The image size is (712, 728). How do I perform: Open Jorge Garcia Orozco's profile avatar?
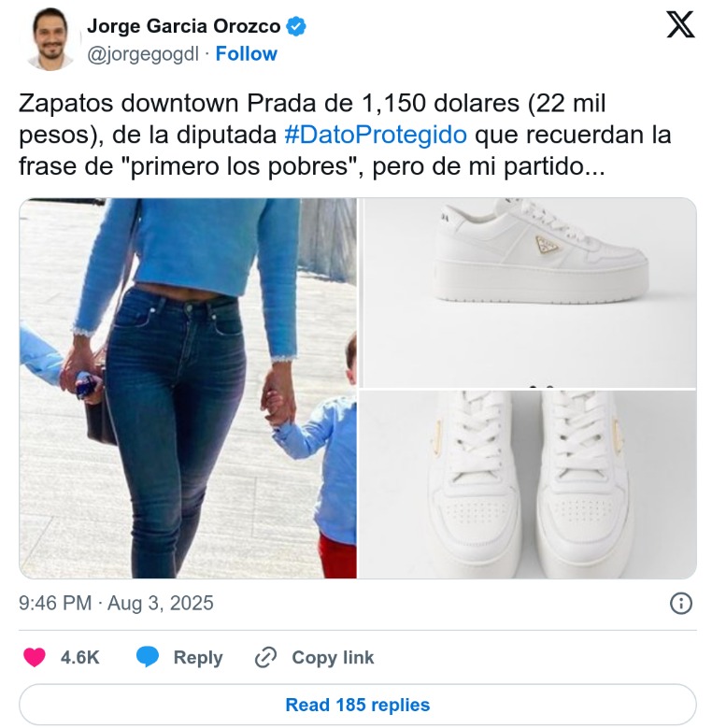click(50, 39)
